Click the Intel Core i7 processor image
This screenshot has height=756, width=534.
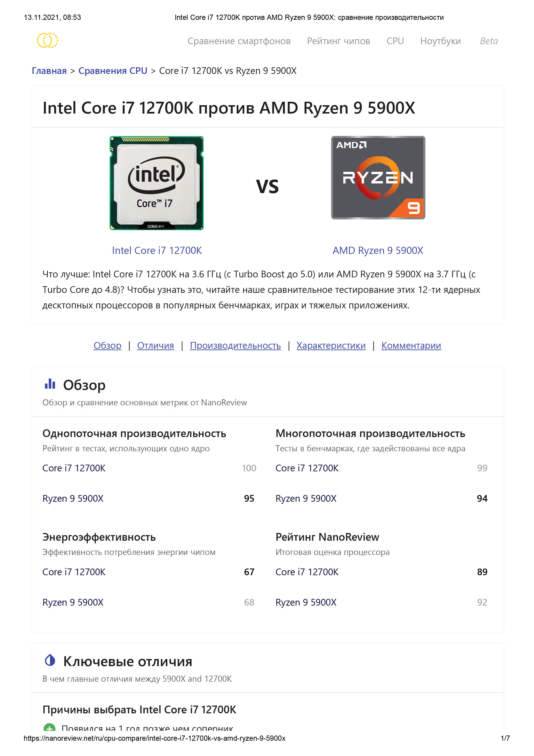157,183
